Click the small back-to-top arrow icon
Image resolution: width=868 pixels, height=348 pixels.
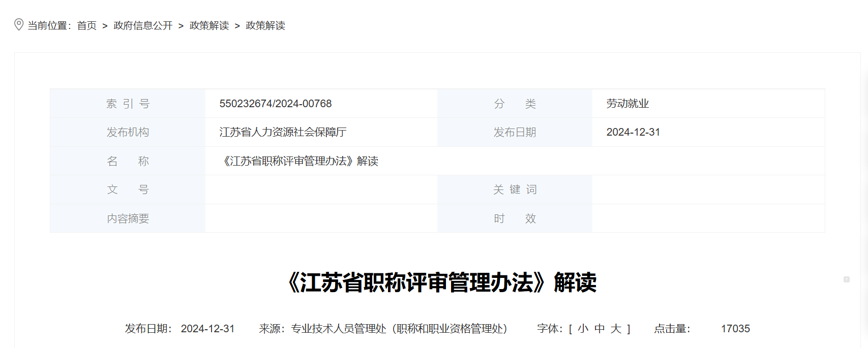(x=846, y=279)
